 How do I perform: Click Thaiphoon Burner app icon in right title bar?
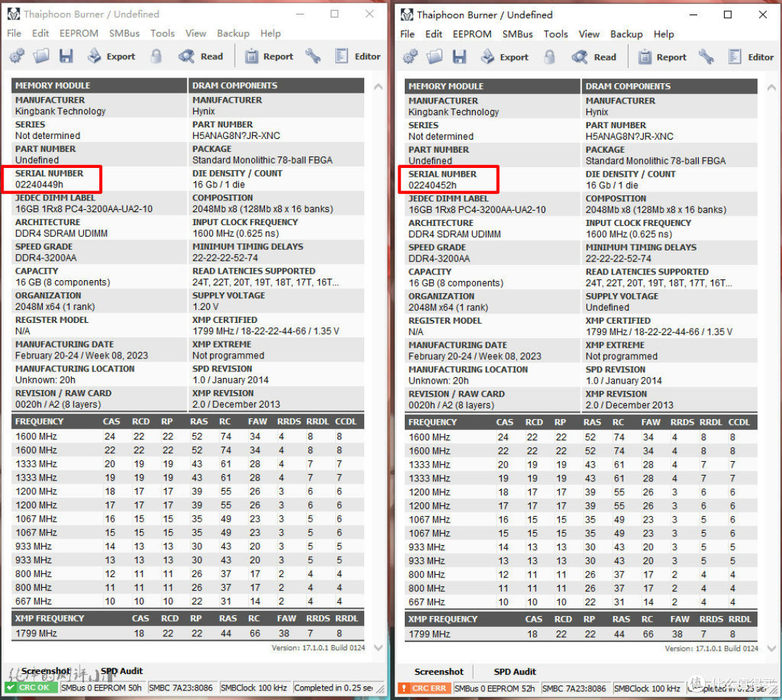[407, 15]
